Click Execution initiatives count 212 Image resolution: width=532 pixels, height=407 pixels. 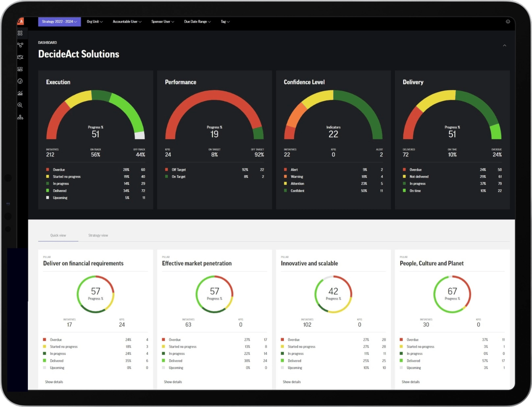coord(50,155)
